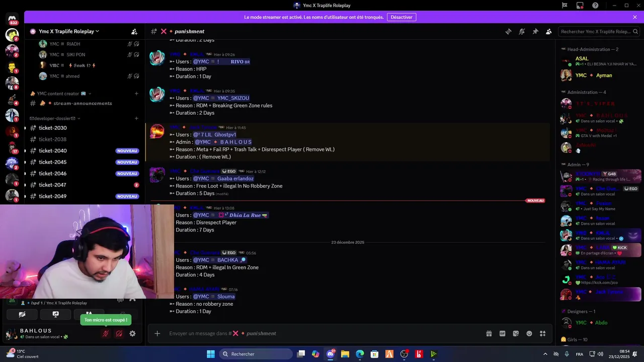Open channel ticket-2047
The height and width of the screenshot is (362, 644).
(84, 185)
